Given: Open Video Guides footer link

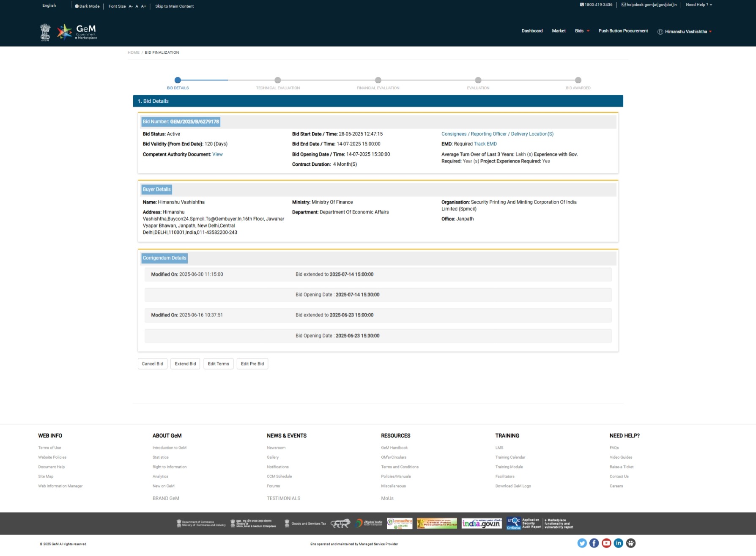Looking at the screenshot, I should click(621, 457).
